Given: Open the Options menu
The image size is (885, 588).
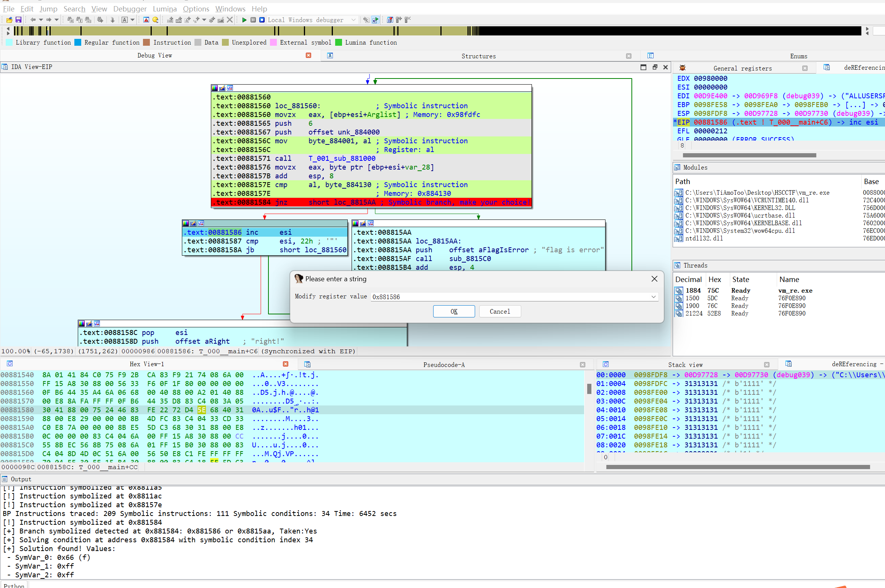Looking at the screenshot, I should [196, 9].
